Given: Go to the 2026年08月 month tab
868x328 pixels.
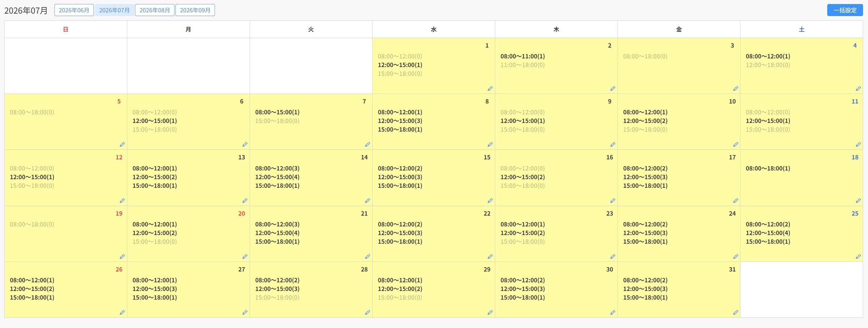Looking at the screenshot, I should pyautogui.click(x=155, y=10).
